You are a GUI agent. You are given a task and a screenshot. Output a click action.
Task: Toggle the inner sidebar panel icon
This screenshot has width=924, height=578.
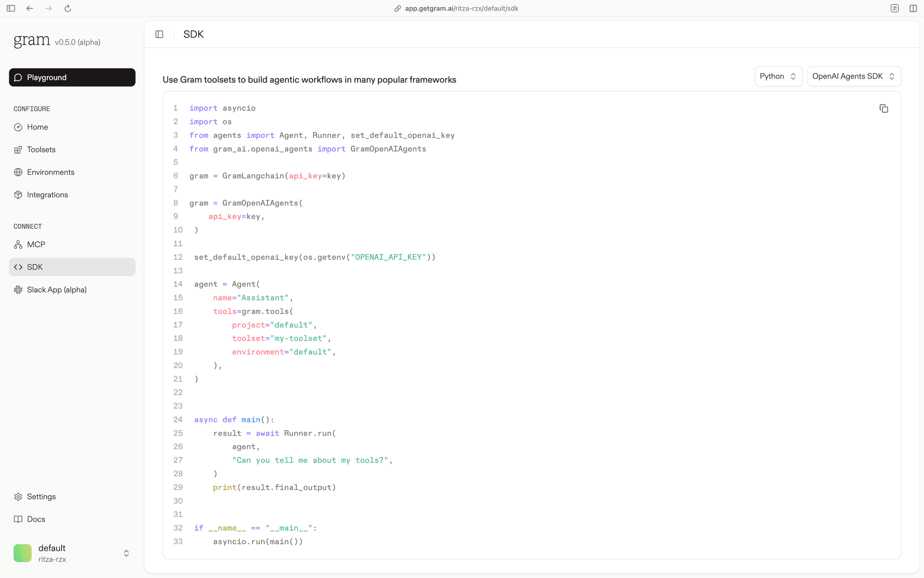159,34
